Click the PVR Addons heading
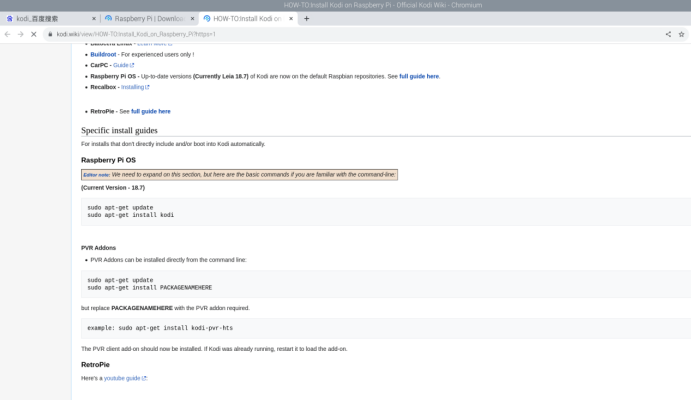The width and height of the screenshot is (692, 401). click(98, 248)
